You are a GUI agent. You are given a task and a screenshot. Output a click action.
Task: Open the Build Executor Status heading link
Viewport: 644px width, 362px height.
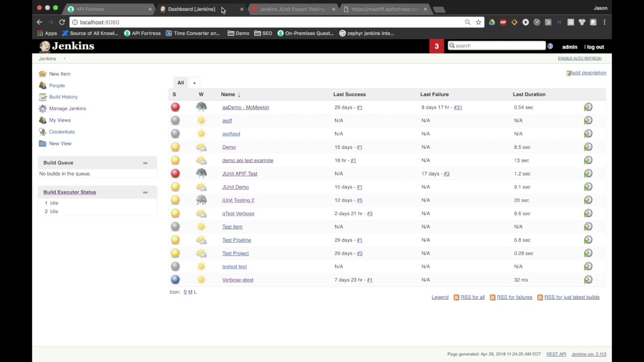tap(69, 192)
